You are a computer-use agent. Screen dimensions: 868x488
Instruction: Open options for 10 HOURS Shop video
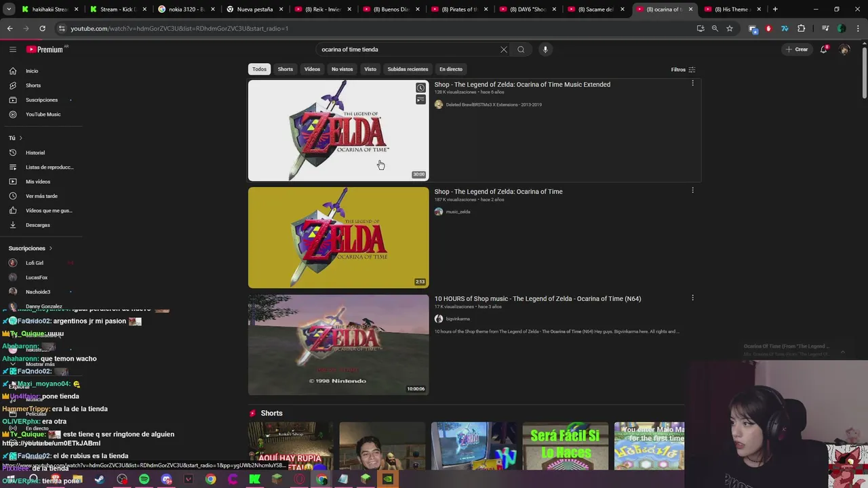[692, 298]
